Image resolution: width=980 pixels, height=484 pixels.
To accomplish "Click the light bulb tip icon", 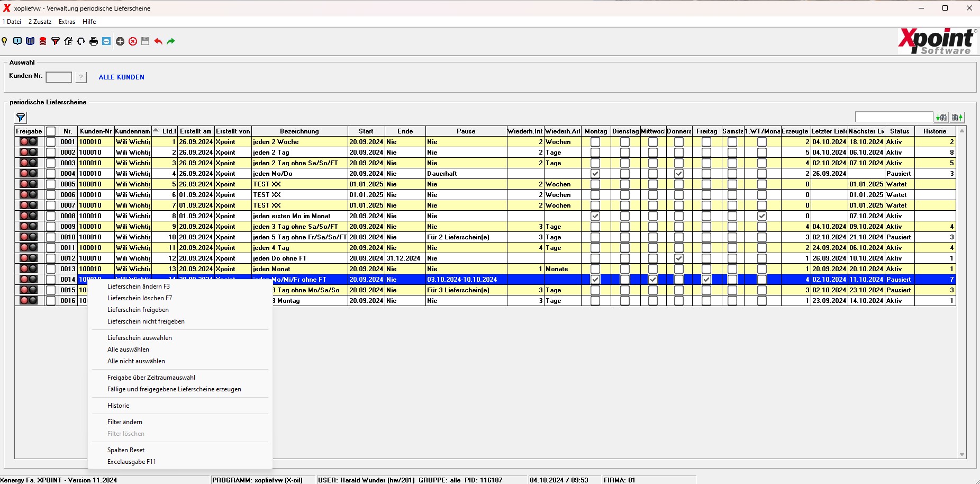I will pos(5,41).
